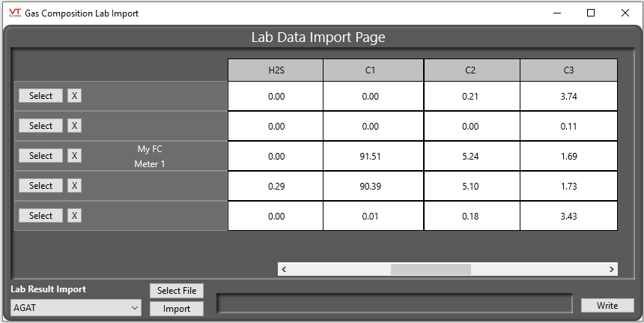Click the X button in the second row

tap(75, 126)
